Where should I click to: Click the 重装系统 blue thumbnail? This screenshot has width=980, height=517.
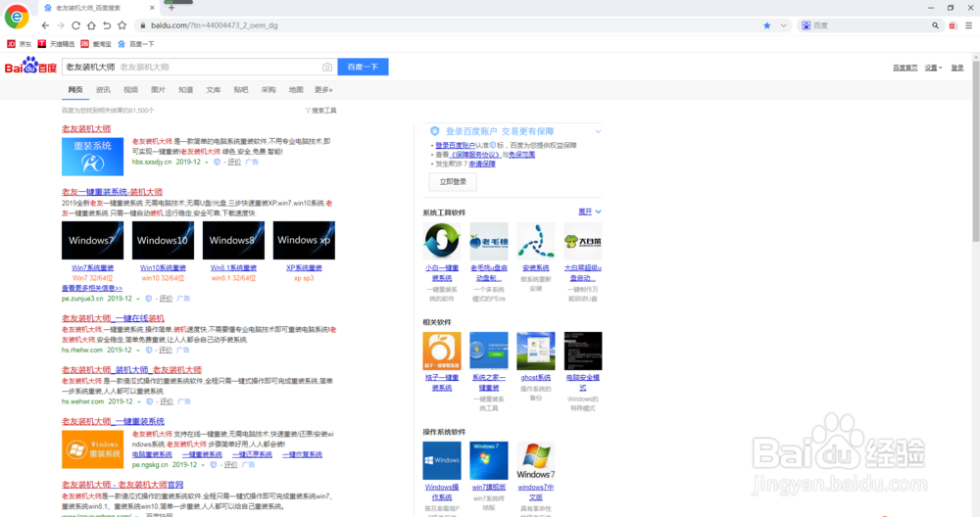point(92,157)
